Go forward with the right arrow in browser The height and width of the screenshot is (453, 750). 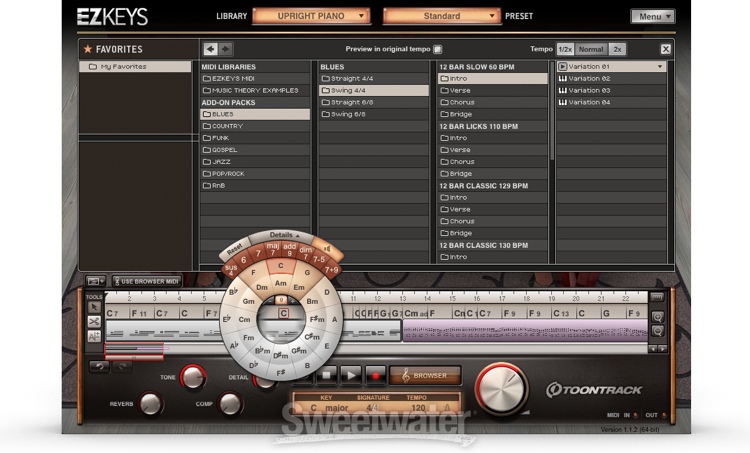coord(225,49)
